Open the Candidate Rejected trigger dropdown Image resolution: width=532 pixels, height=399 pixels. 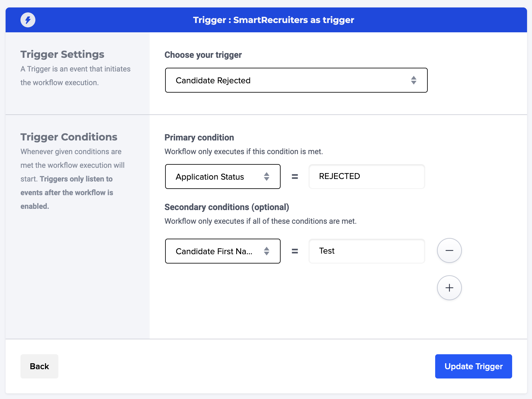pyautogui.click(x=296, y=80)
